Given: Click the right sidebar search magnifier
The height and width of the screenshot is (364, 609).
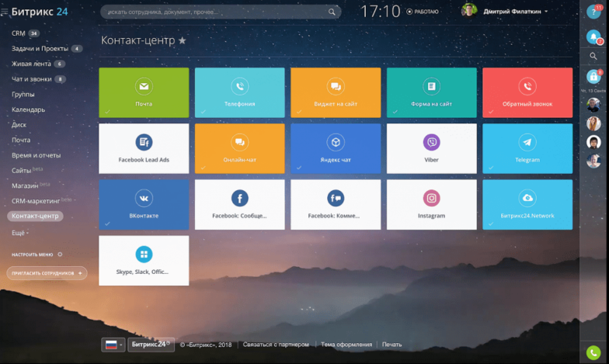Looking at the screenshot, I should point(593,56).
